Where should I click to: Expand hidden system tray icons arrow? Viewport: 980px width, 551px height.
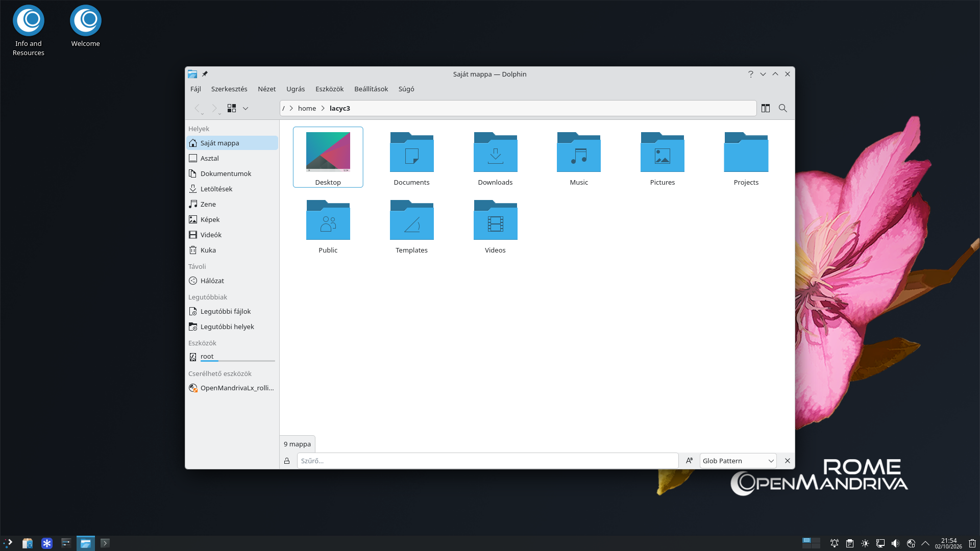tap(925, 543)
